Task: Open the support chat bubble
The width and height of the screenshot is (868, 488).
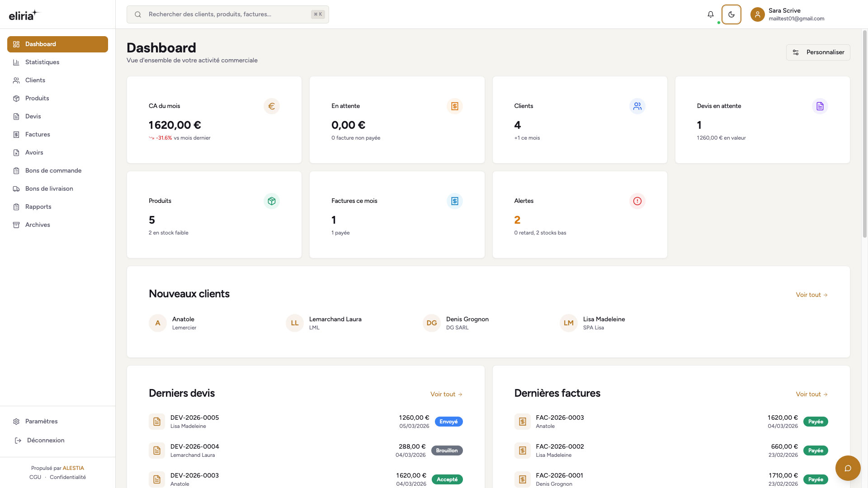Action: tap(848, 468)
